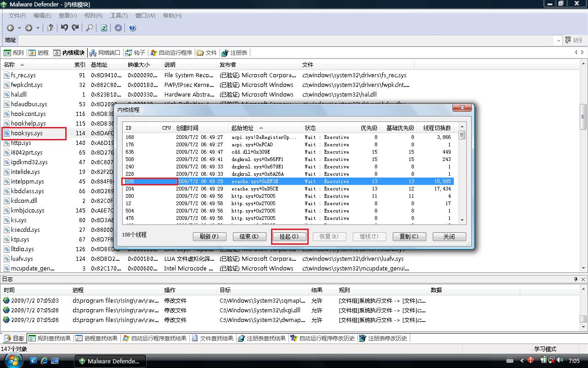Open the Back history dropdown arrow
This screenshot has width=588, height=368.
pyautogui.click(x=19, y=28)
